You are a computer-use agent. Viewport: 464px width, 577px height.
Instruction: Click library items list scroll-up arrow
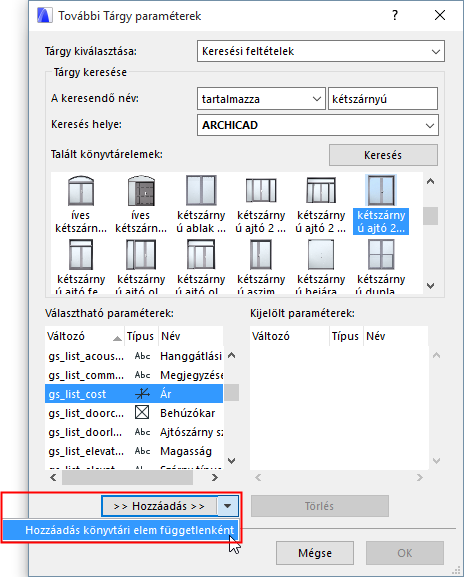click(430, 181)
